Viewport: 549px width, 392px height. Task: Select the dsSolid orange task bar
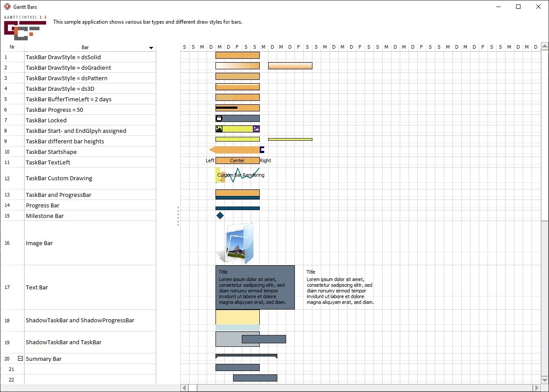point(237,55)
